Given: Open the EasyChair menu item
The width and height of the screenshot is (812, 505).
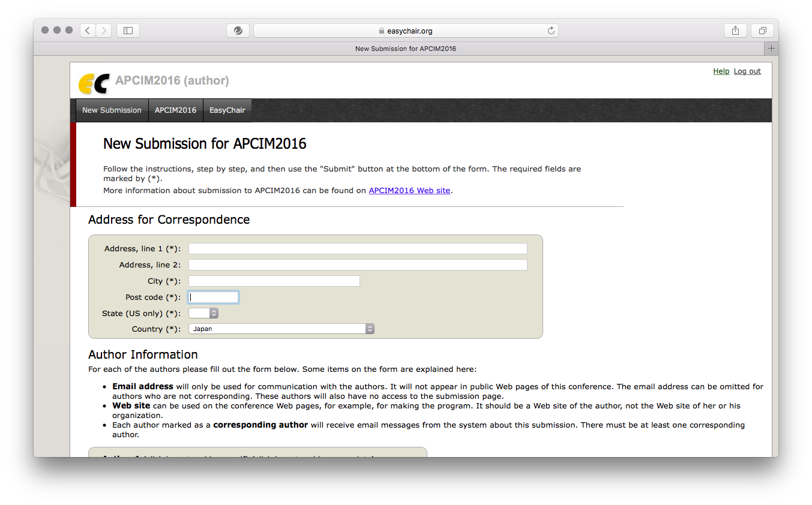Looking at the screenshot, I should (x=227, y=110).
